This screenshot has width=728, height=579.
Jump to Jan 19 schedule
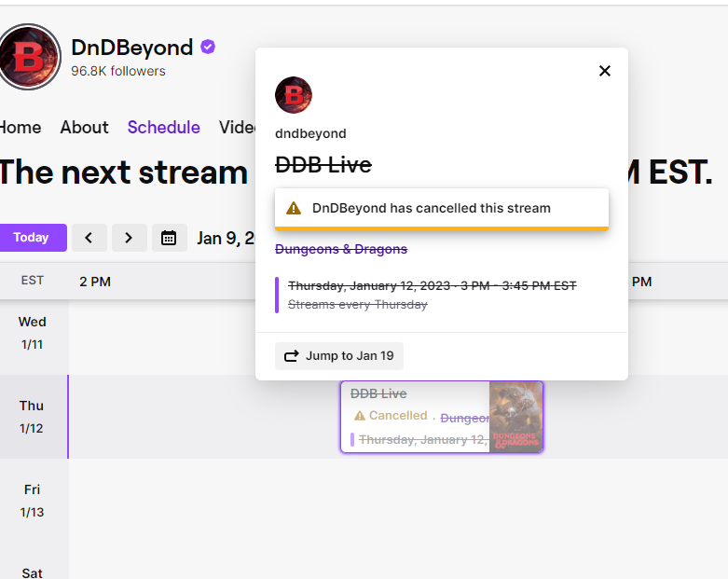[339, 356]
